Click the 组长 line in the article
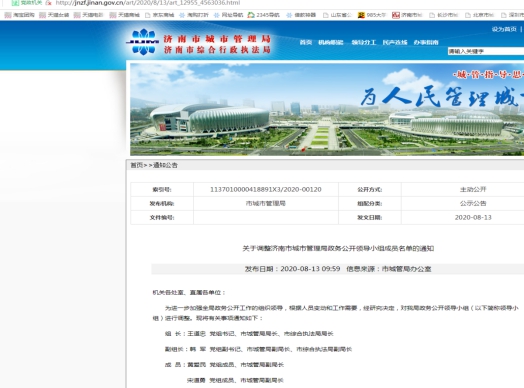 249,334
